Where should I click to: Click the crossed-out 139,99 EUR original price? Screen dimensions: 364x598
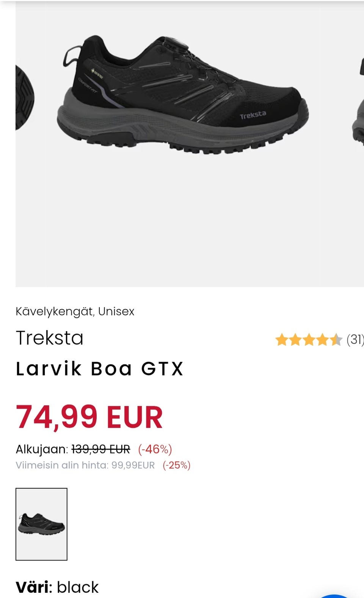tap(100, 449)
